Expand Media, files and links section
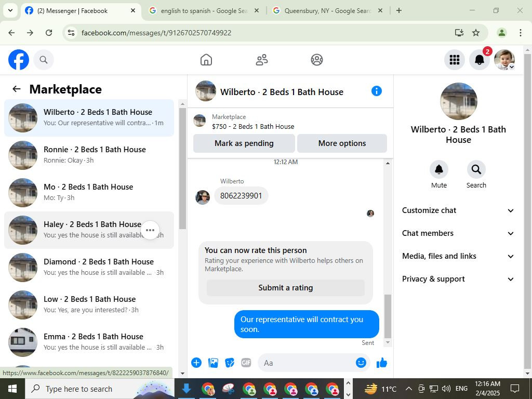 [458, 256]
